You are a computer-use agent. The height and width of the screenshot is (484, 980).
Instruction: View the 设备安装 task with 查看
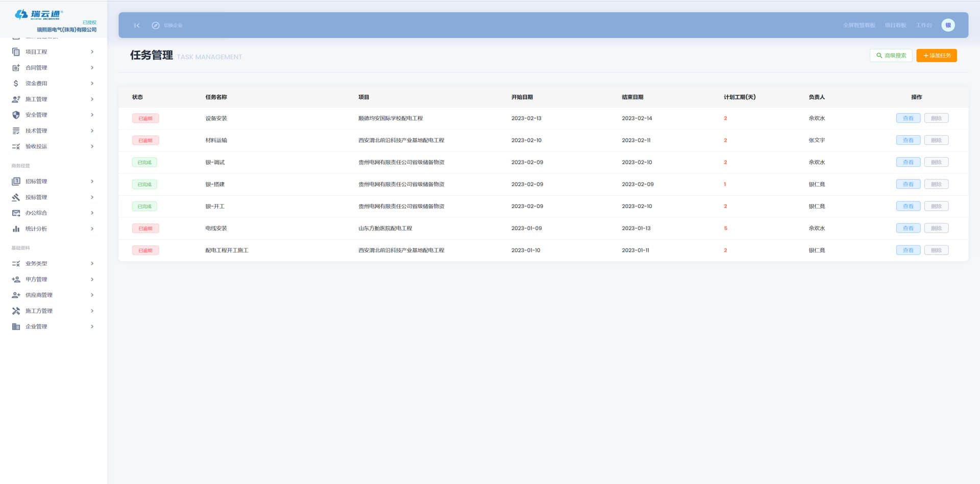(908, 118)
